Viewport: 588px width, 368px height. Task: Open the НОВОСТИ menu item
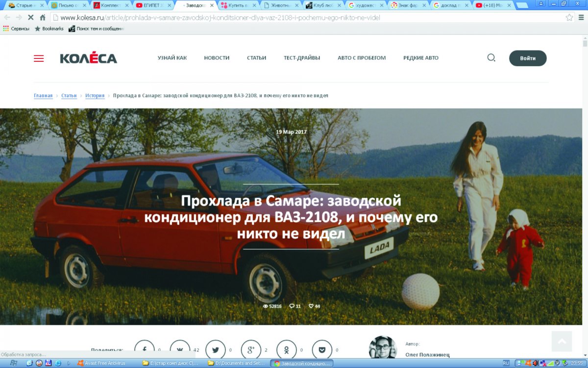tap(217, 58)
